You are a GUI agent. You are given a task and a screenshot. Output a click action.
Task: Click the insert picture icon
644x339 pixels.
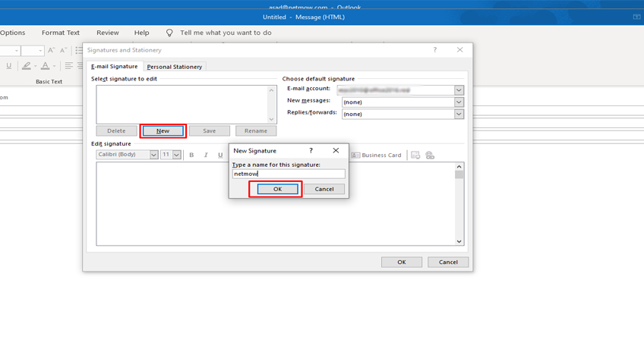[x=415, y=155]
